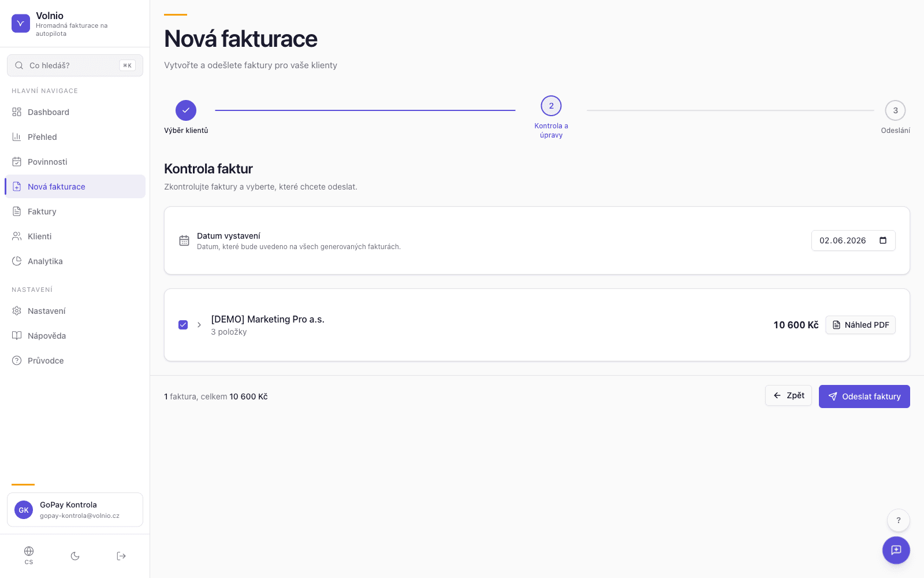Focus the 'Co hledáš?' search field
Screen dimensions: 924x578
[75, 65]
